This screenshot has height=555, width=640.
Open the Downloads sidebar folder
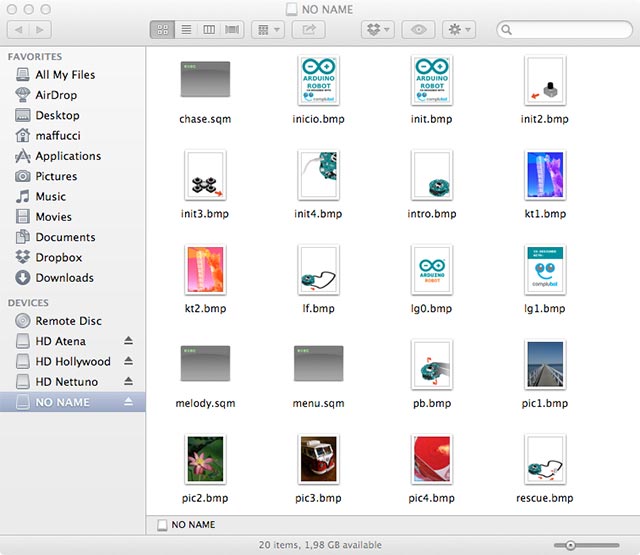pyautogui.click(x=64, y=278)
